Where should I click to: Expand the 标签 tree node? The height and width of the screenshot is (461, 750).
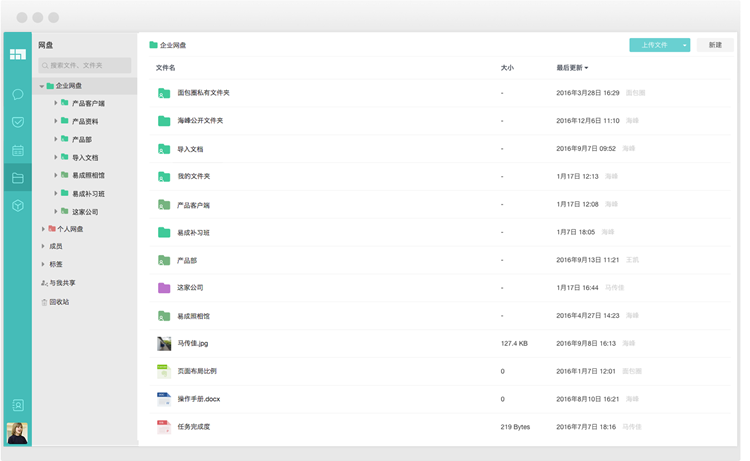point(43,264)
